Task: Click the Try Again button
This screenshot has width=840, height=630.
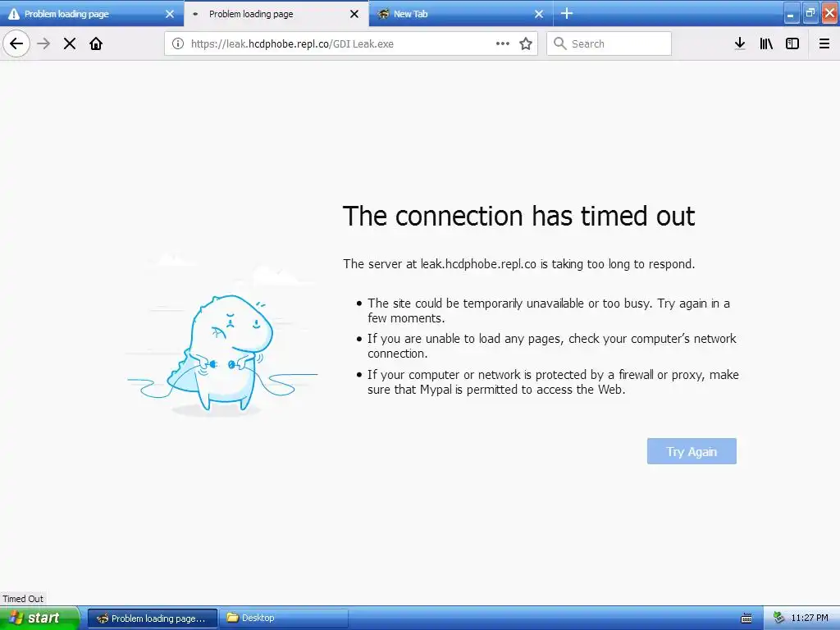Action: point(692,452)
